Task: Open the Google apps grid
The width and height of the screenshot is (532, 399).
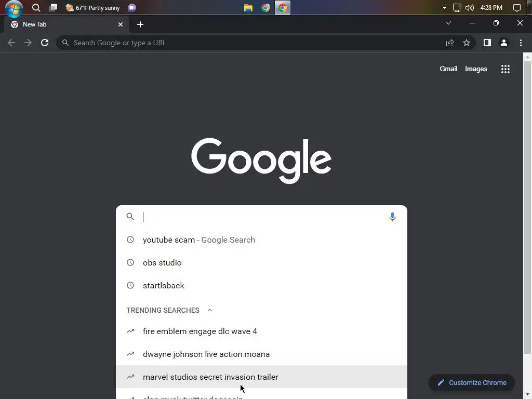Action: point(505,69)
